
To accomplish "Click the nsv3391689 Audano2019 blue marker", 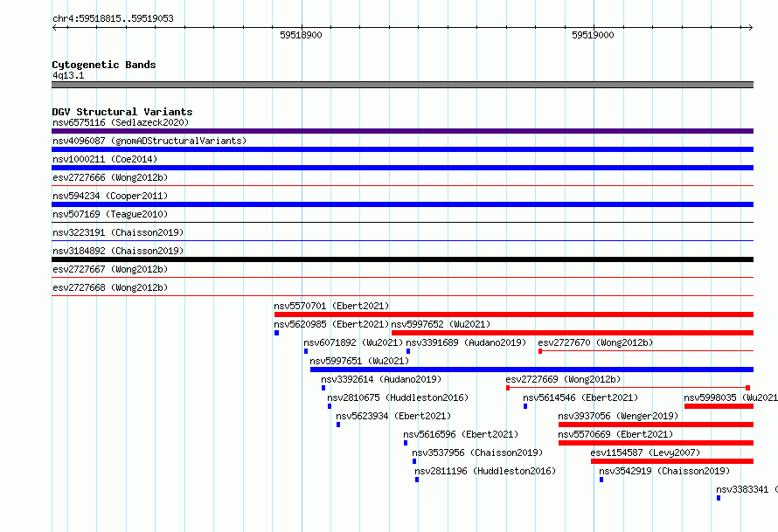I will pos(408,351).
